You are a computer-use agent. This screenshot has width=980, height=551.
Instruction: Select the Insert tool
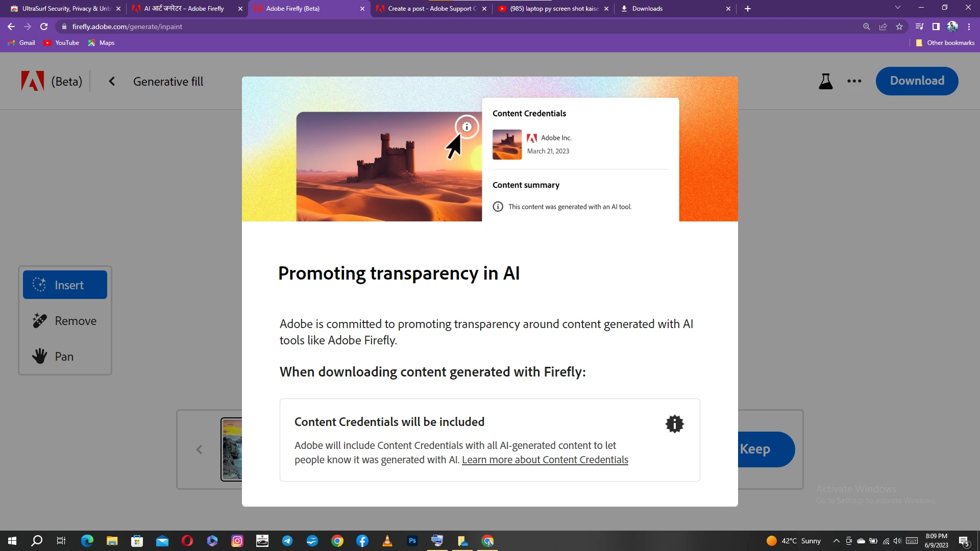65,285
